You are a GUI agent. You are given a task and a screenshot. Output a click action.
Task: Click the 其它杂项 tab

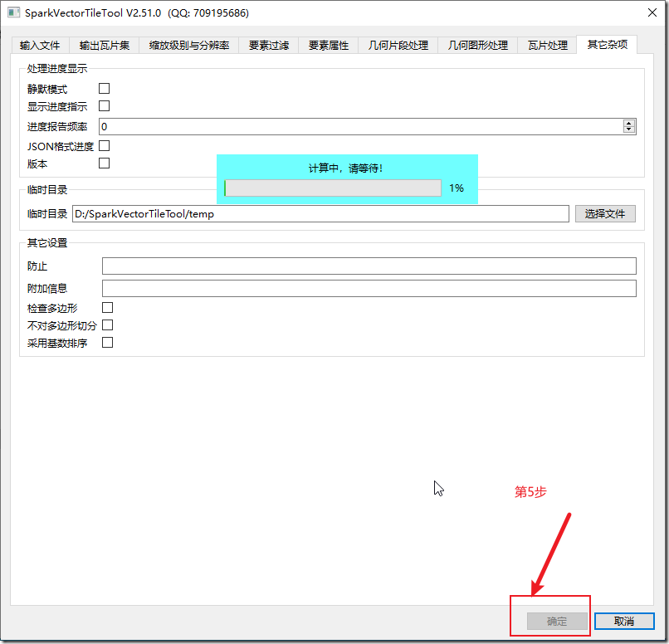pyautogui.click(x=607, y=44)
